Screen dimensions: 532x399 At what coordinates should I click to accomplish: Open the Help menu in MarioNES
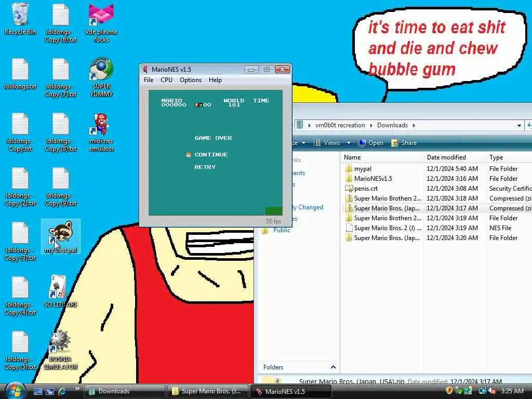click(x=215, y=79)
